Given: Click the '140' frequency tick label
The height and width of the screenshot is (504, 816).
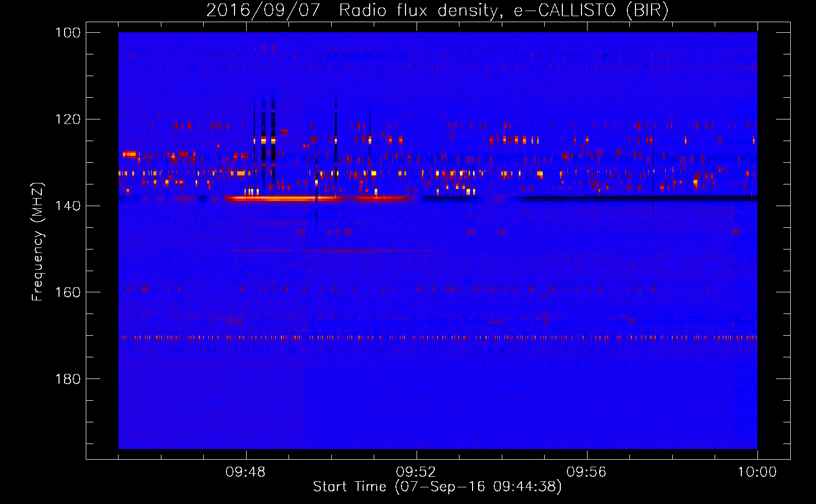Looking at the screenshot, I should point(68,206).
